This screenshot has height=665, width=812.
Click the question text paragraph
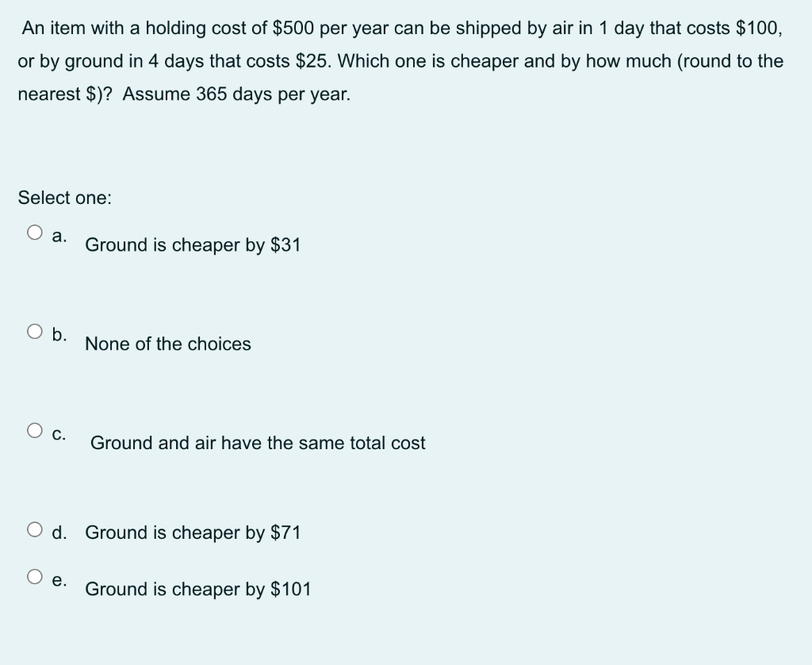click(x=400, y=61)
